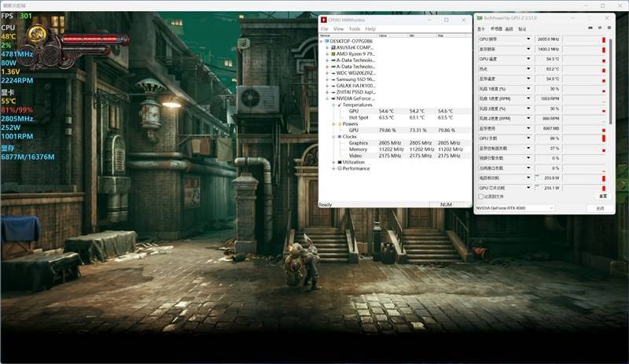Click the 6997 MB memory used value field
This screenshot has width=629, height=364.
(x=548, y=128)
